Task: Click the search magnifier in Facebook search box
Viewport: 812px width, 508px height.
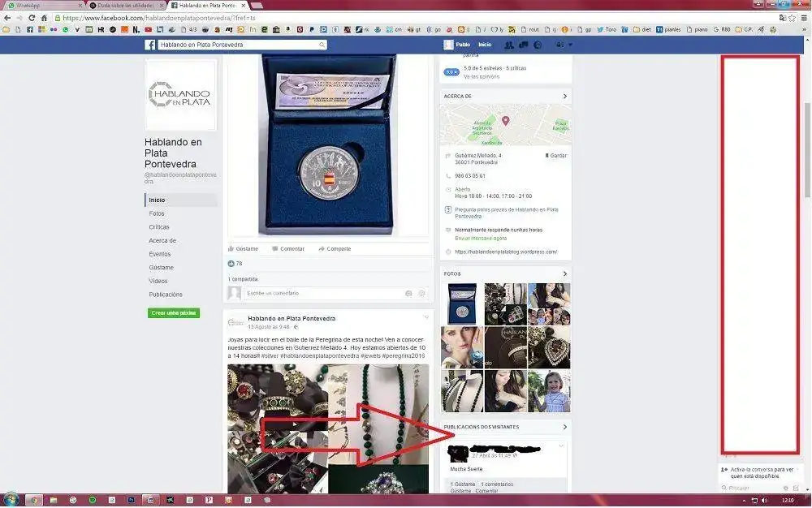Action: 322,45
